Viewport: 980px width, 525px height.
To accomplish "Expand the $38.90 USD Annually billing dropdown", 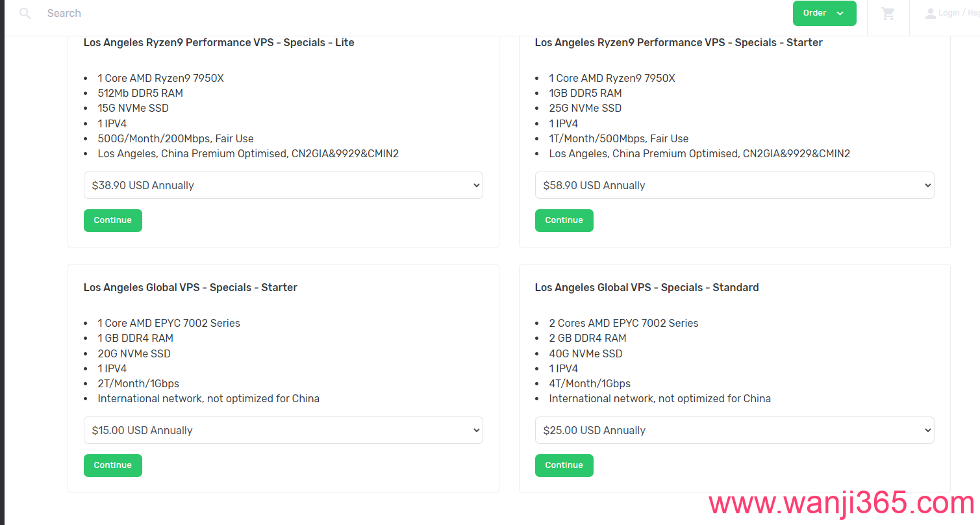I will pos(283,185).
